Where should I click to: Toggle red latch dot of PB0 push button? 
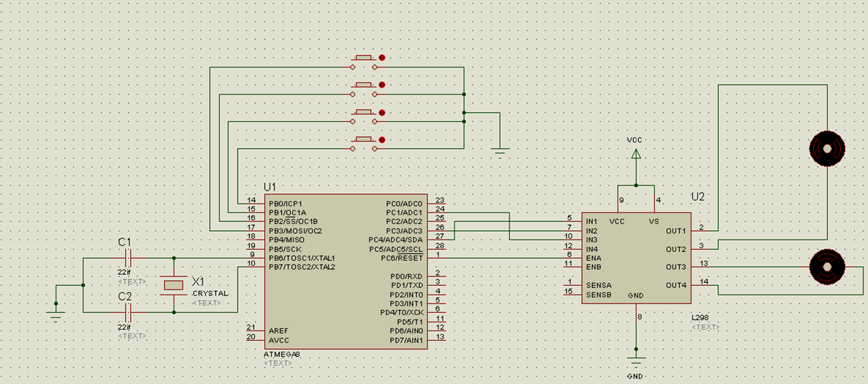click(381, 140)
